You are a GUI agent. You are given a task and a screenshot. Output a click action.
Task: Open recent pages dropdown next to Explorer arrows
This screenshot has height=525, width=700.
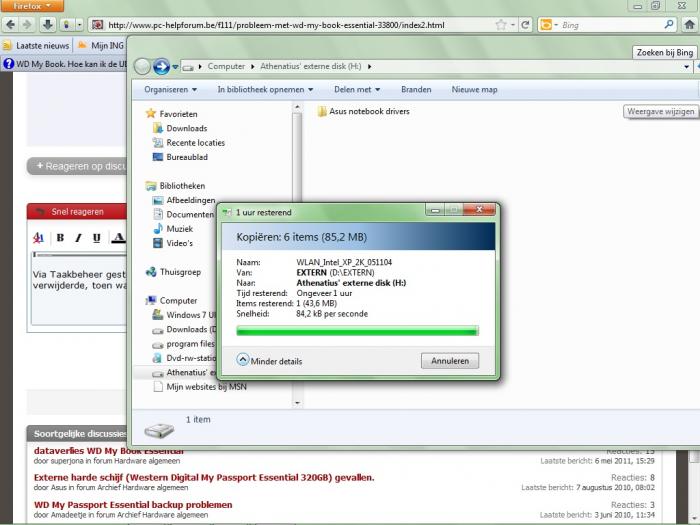[x=175, y=67]
